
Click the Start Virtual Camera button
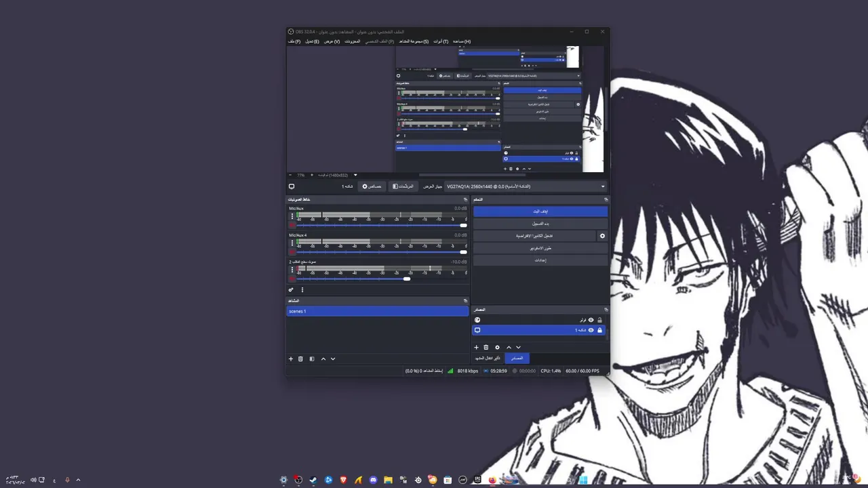[x=534, y=236]
